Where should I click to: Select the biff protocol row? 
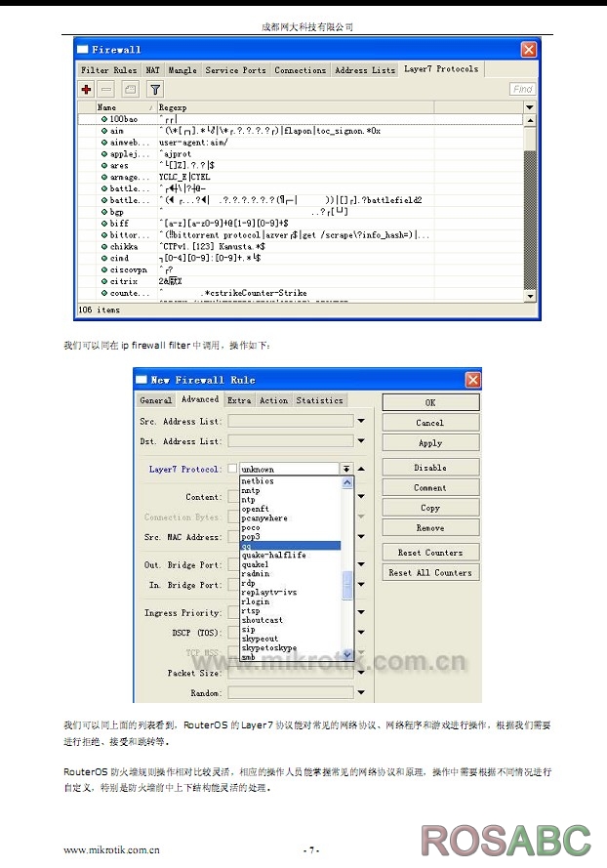point(301,223)
